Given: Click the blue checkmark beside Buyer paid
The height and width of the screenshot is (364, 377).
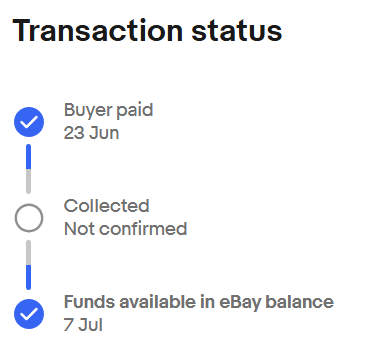Looking at the screenshot, I should tap(29, 122).
